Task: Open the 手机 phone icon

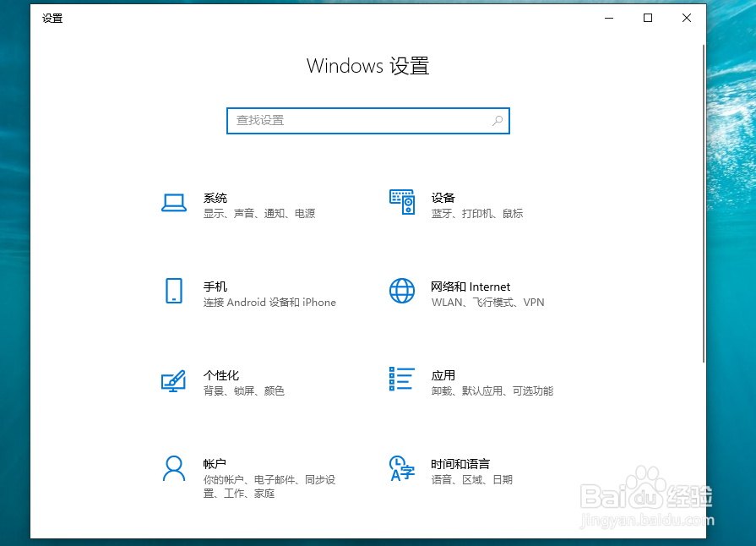Action: coord(173,291)
